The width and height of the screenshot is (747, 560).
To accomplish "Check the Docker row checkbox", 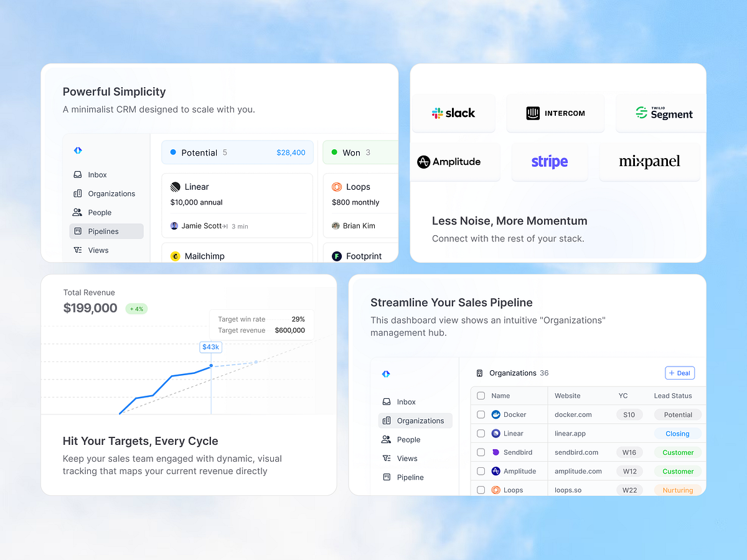I will point(481,414).
